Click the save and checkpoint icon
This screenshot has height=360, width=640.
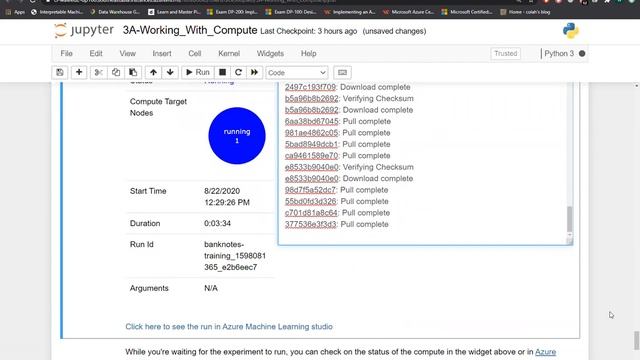click(60, 72)
